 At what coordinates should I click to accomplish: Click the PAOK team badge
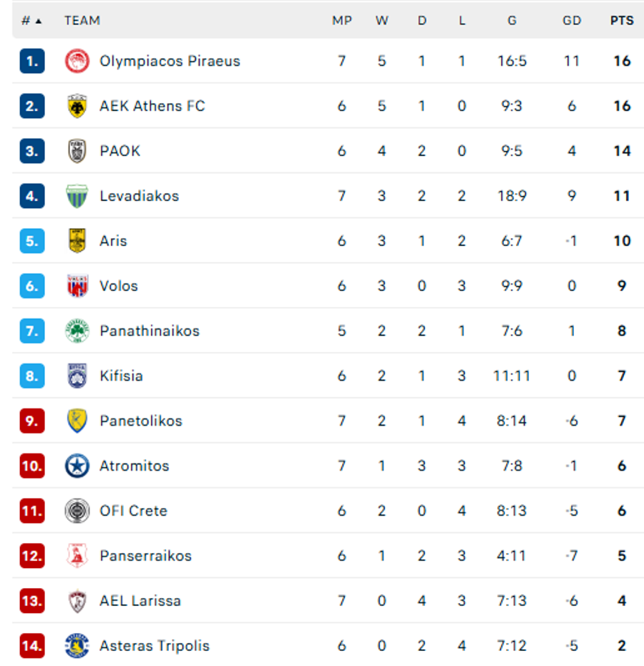pos(77,151)
